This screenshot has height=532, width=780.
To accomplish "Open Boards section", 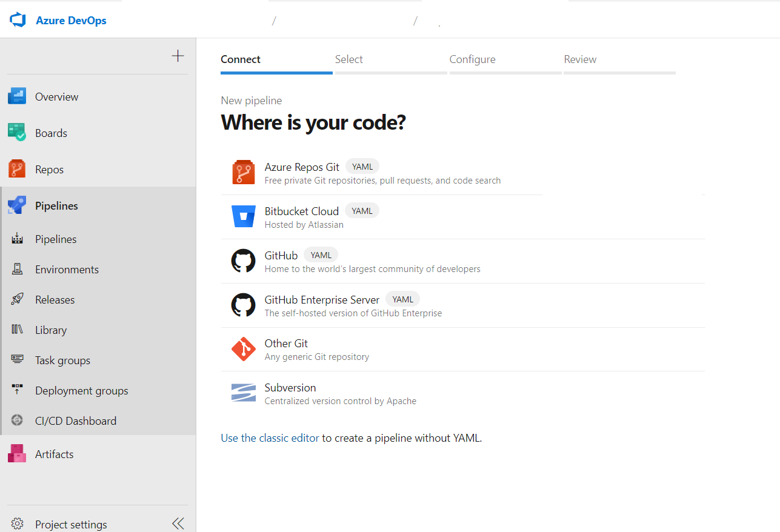I will [x=51, y=133].
